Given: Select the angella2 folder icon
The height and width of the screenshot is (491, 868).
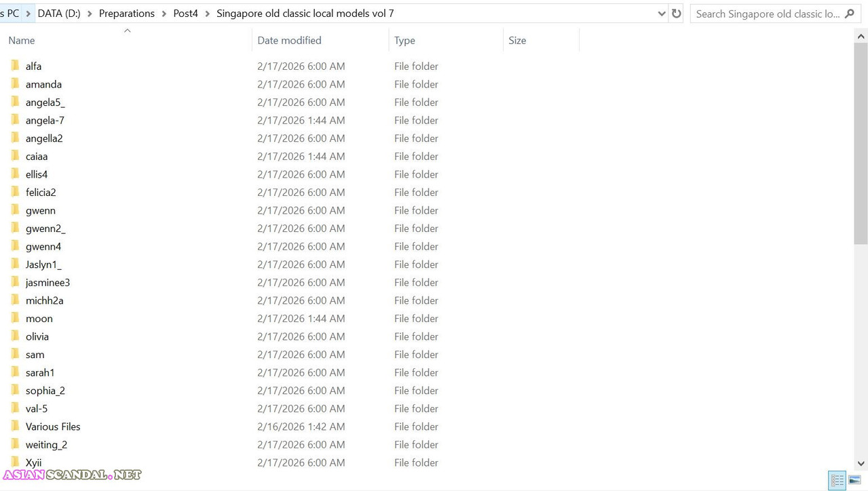Looking at the screenshot, I should pos(15,138).
